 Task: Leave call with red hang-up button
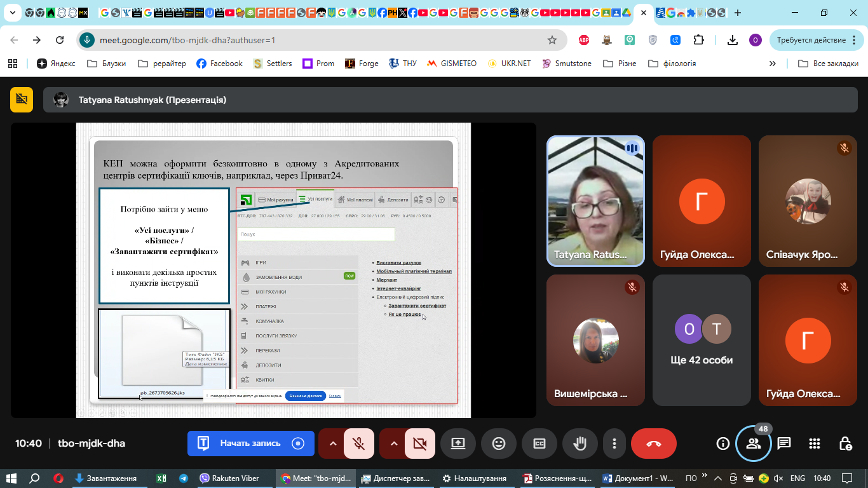[654, 444]
